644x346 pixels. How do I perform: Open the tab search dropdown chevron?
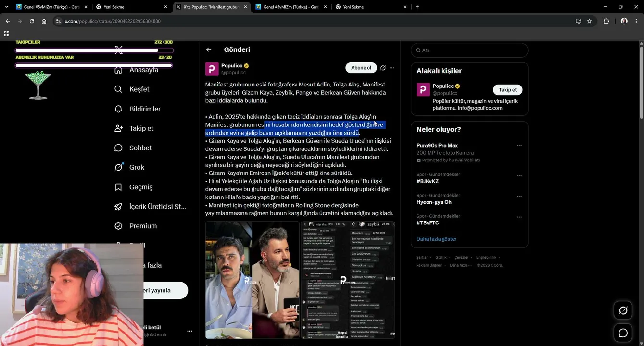tap(7, 7)
